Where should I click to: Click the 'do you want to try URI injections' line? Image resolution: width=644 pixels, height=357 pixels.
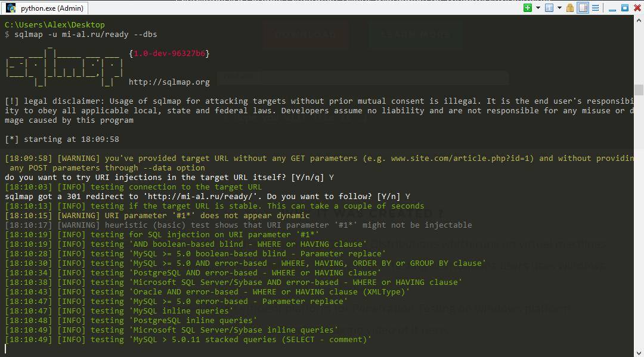tap(169, 177)
